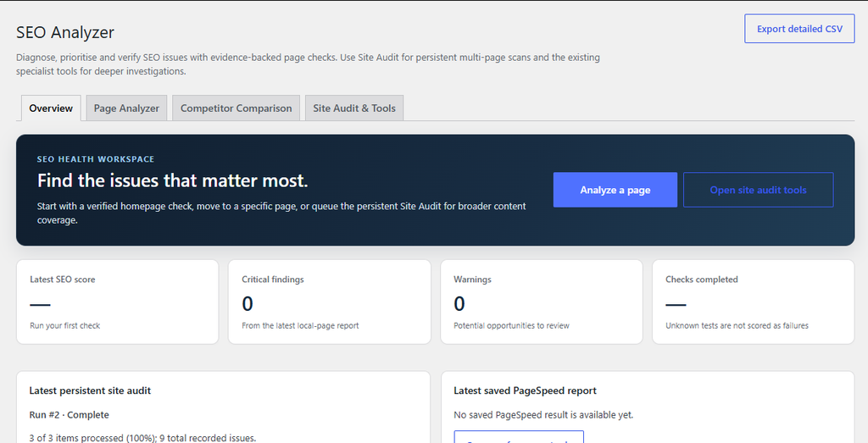Click Latest saved PageSpeed report heading

click(x=526, y=390)
